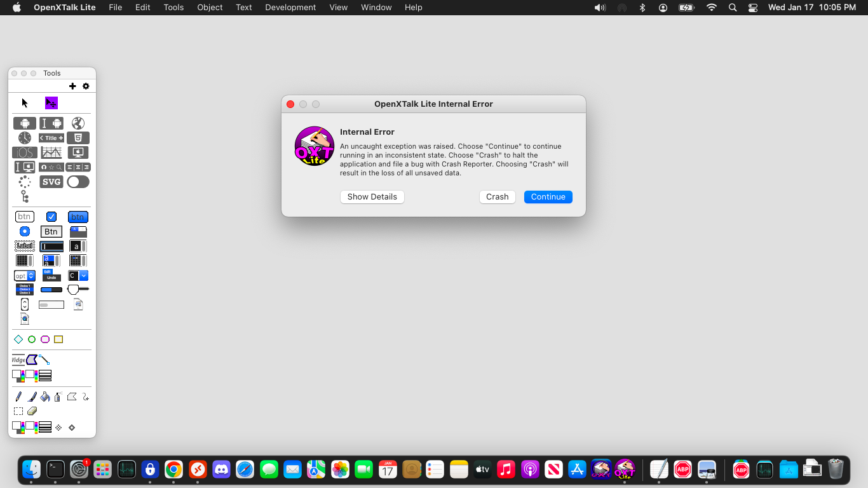Open the Object menu
This screenshot has height=488, width=868.
coord(210,8)
